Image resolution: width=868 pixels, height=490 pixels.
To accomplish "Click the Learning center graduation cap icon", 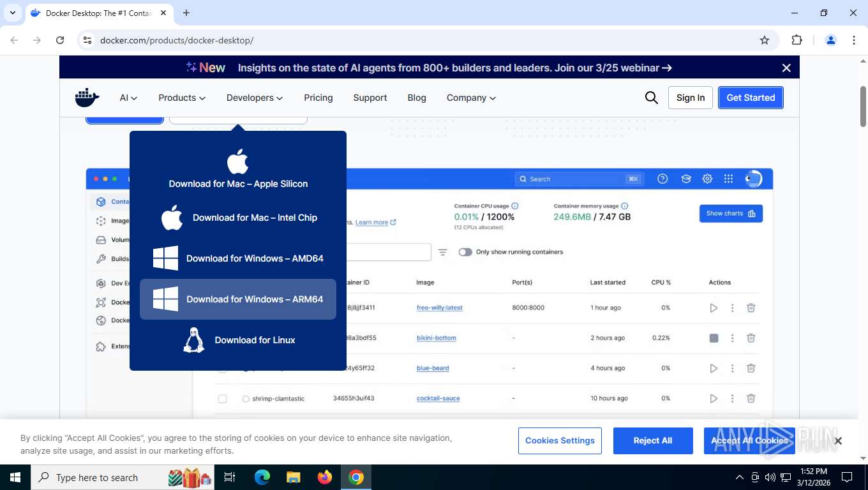I will (x=686, y=179).
